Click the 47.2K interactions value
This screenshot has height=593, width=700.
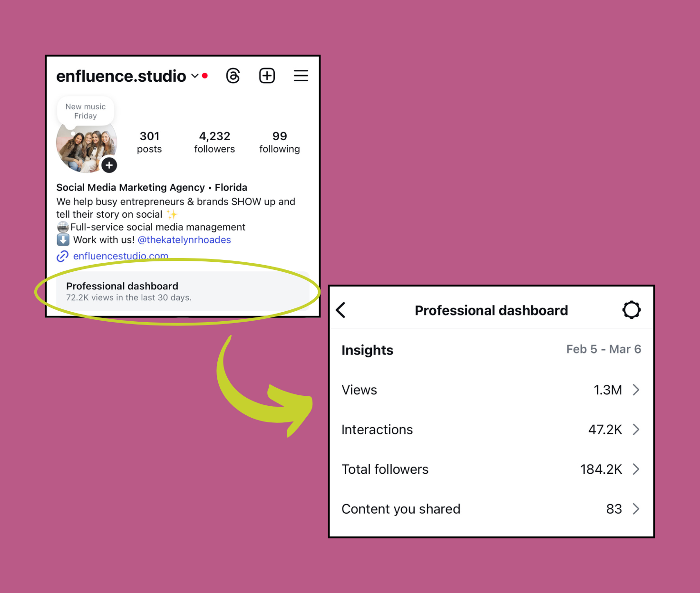pos(605,430)
